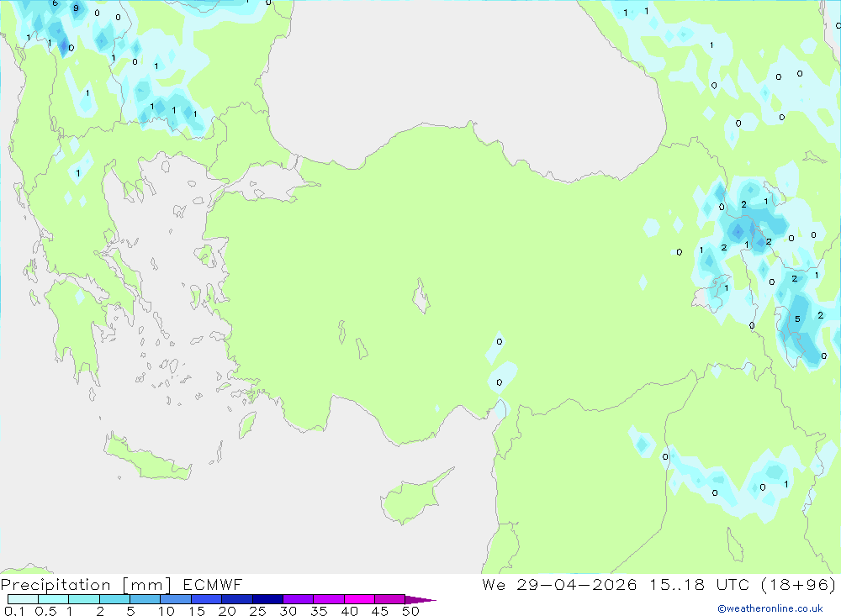Click the legend label "25"

point(257,611)
